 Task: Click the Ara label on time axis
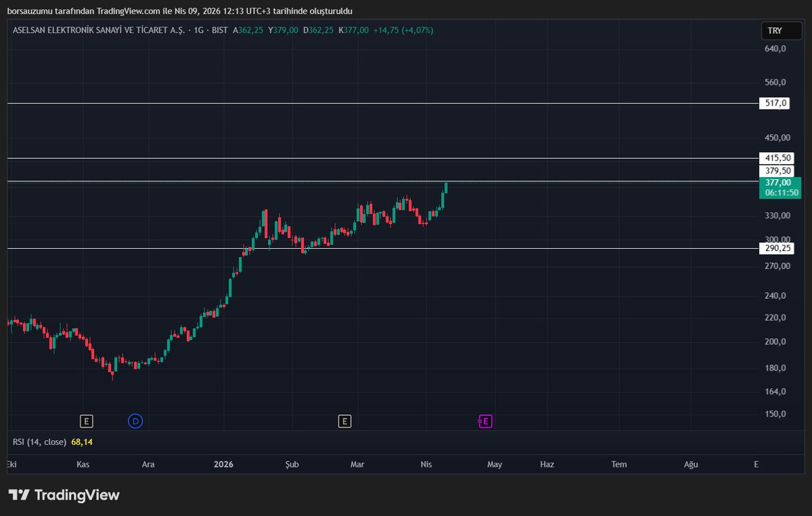(x=148, y=464)
